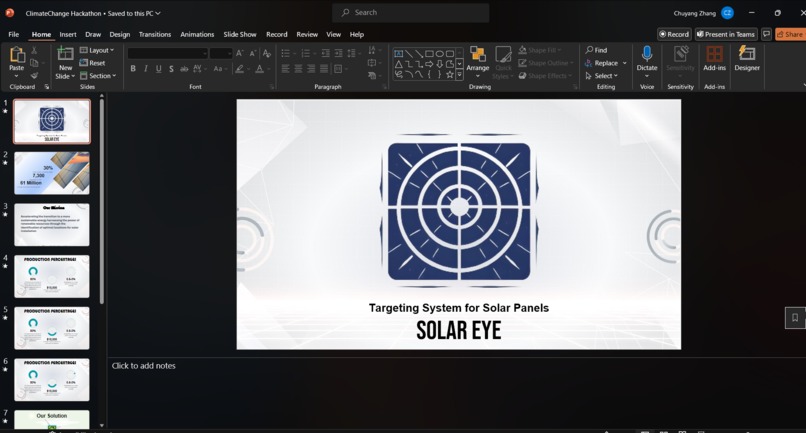Image resolution: width=806 pixels, height=433 pixels.
Task: Open the Select dropdown
Action: coord(601,76)
